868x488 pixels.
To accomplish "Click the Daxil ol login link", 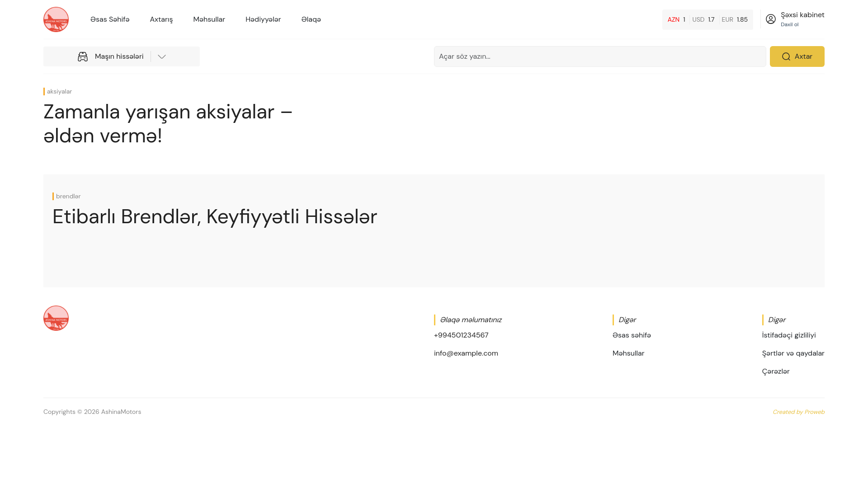I will [789, 24].
